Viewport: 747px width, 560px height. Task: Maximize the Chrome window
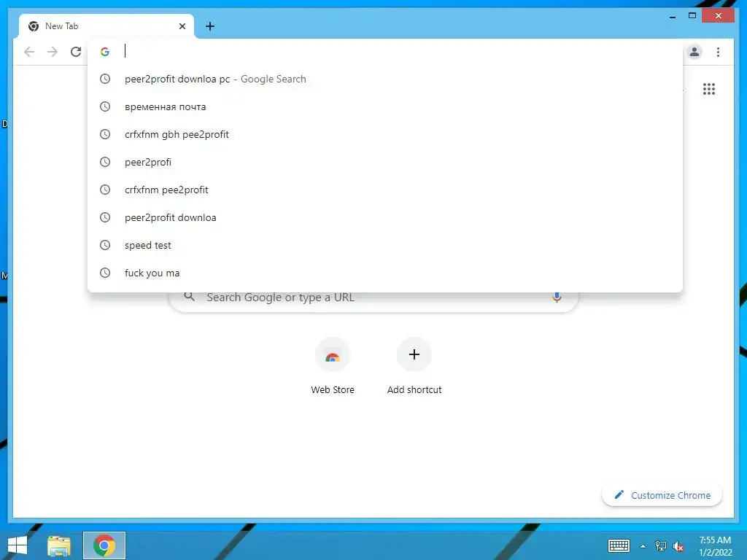coord(692,16)
